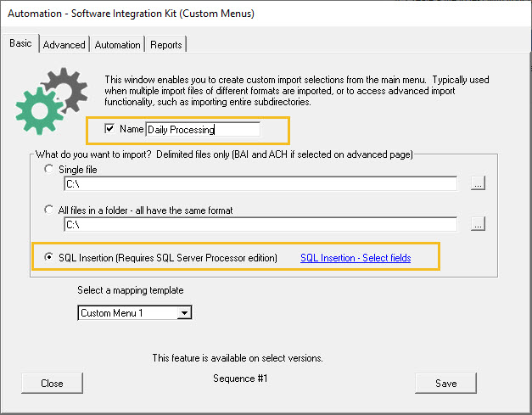Open SQL Insertion - Select fields link
532x415 pixels.
pyautogui.click(x=356, y=258)
